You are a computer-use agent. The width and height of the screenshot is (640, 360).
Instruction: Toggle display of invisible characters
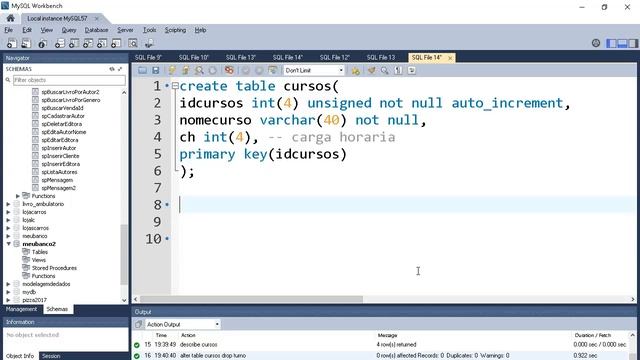click(x=398, y=70)
